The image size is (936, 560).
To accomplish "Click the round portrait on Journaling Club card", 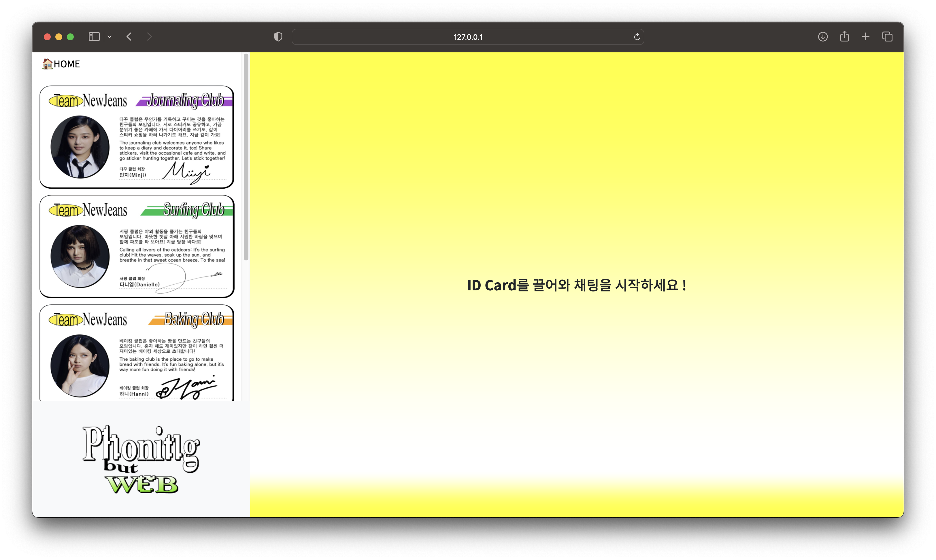I will coord(80,147).
